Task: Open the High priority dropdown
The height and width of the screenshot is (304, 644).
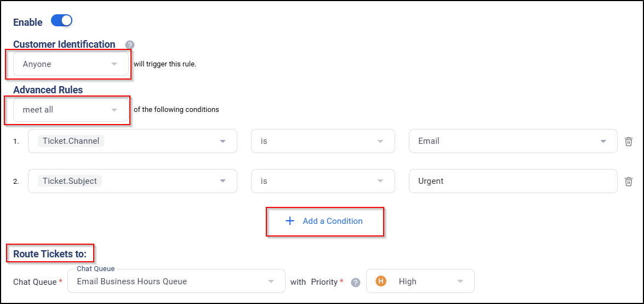Action: pos(420,282)
